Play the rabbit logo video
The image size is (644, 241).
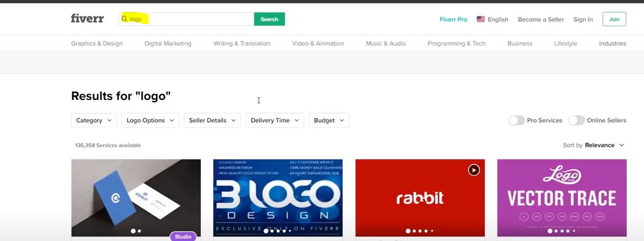tap(474, 170)
